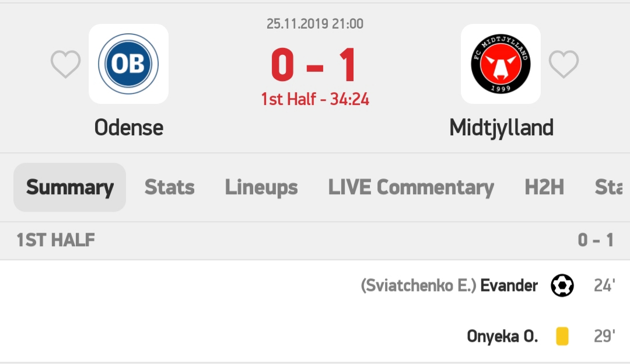Favorite Midtjylland with the heart icon

point(563,64)
